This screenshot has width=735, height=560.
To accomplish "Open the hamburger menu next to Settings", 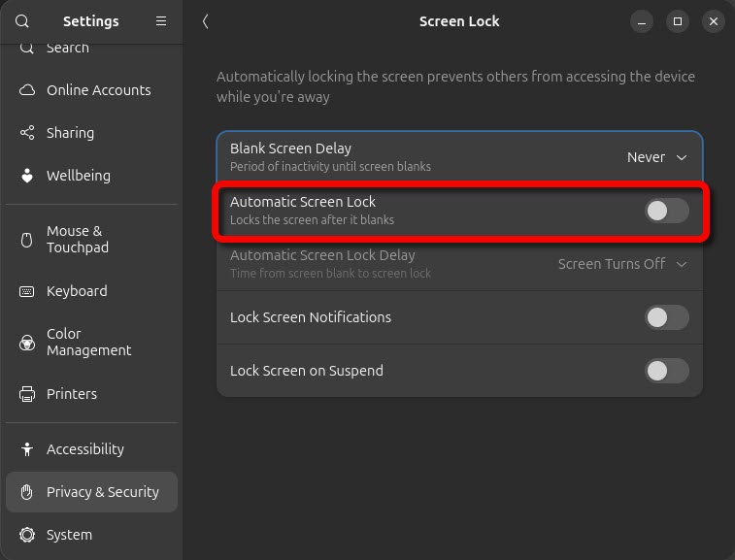I will [x=161, y=21].
